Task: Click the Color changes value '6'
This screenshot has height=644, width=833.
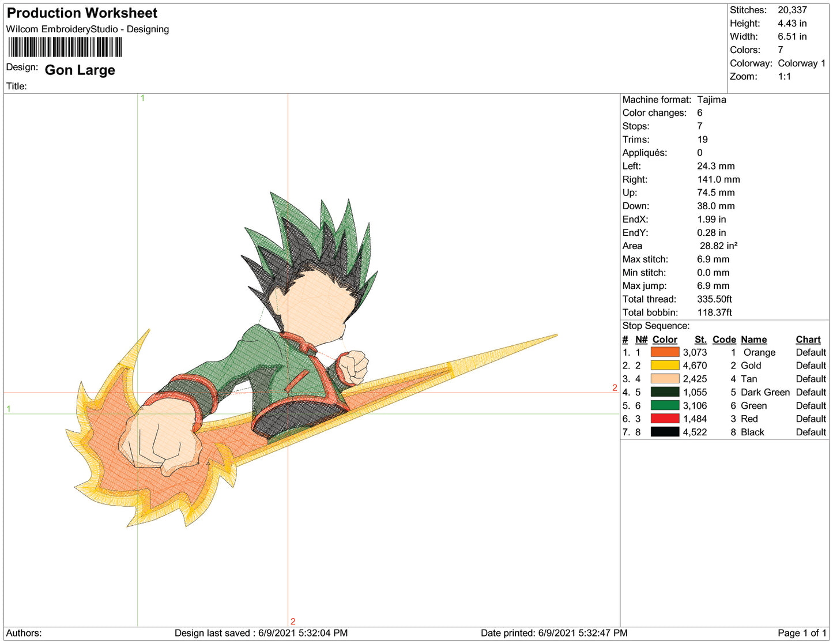Action: pyautogui.click(x=700, y=113)
